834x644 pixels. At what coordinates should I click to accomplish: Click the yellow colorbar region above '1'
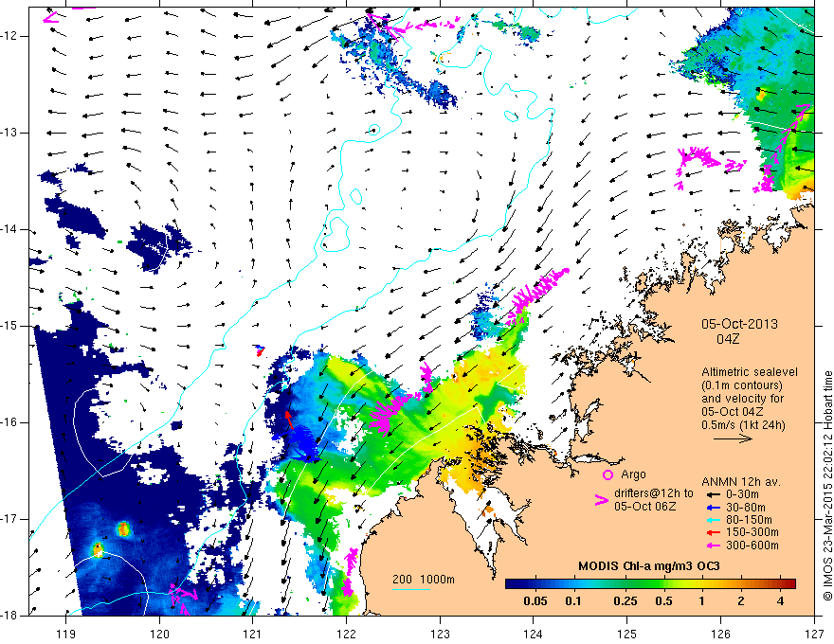(701, 584)
